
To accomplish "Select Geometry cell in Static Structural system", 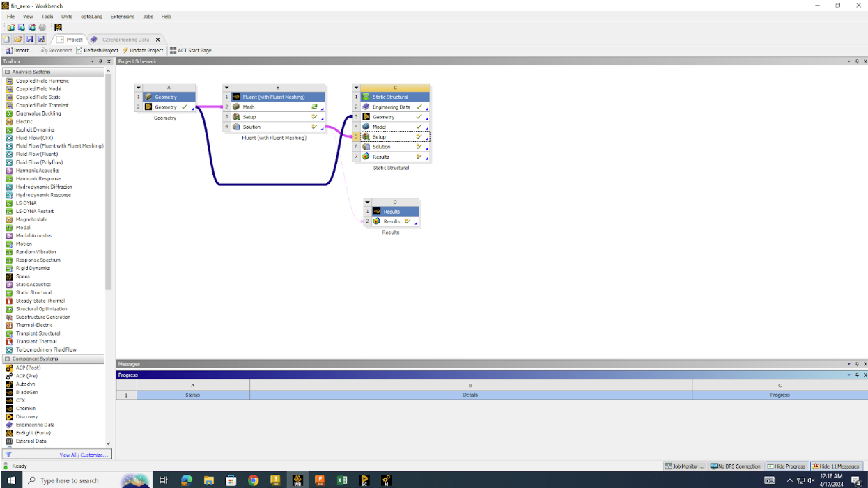I will (x=395, y=117).
